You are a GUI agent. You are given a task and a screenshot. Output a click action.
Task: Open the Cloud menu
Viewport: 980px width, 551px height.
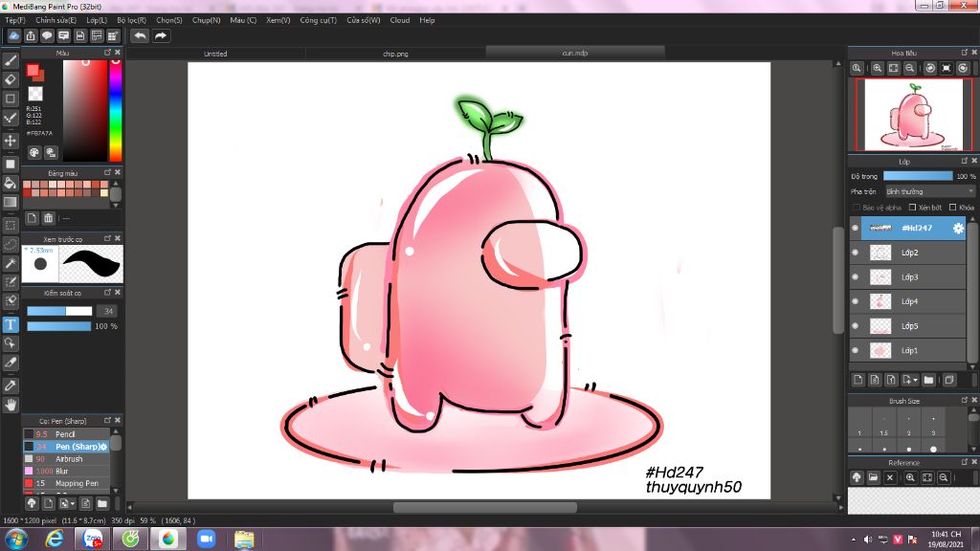tap(400, 20)
